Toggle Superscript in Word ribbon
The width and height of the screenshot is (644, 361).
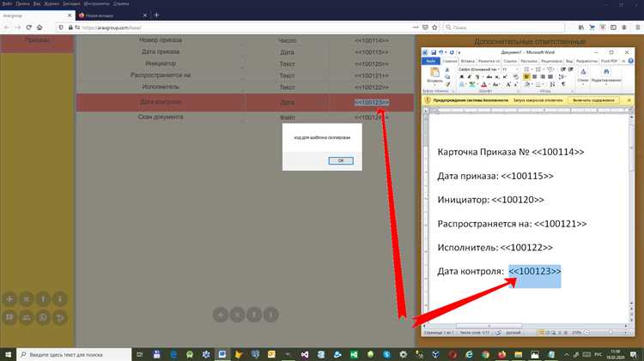505,76
